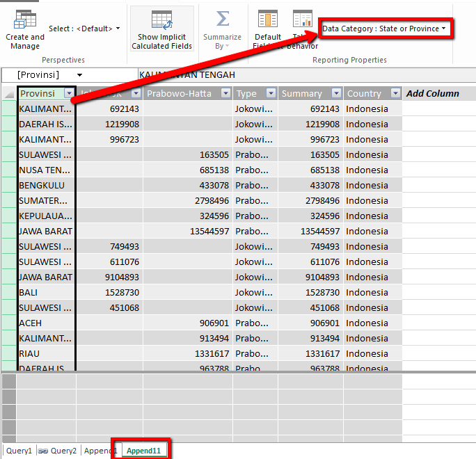Click the Summarize By sigma icon
Image resolution: width=476 pixels, height=459 pixels.
pyautogui.click(x=222, y=19)
